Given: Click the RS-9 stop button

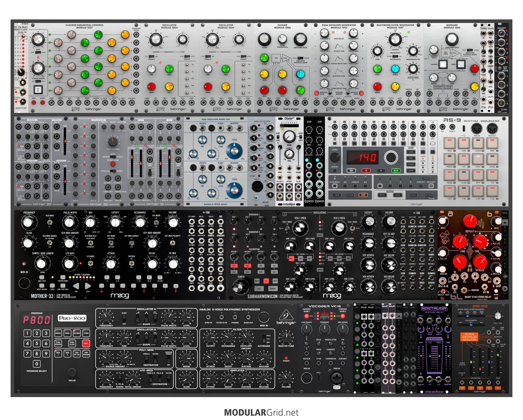Looking at the screenshot, I should pyautogui.click(x=381, y=170).
